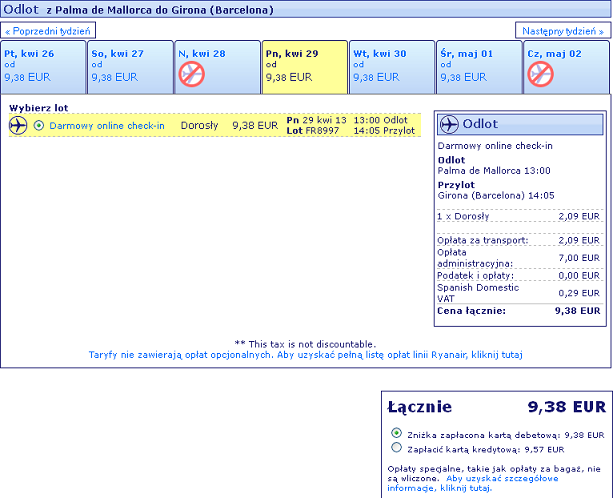Click the Spanish Domestic VAT 0,29 EUR line
The image size is (613, 498).
coord(519,293)
